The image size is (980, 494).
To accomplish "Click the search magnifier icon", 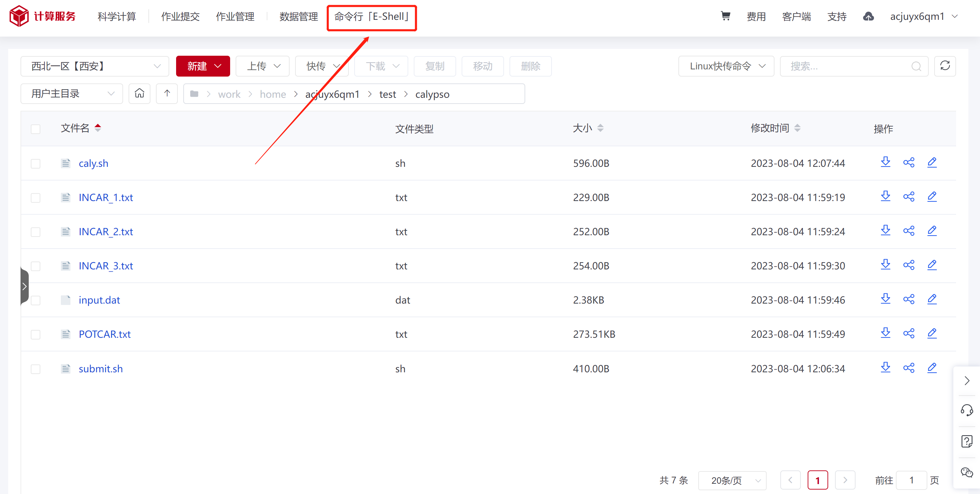I will pyautogui.click(x=916, y=67).
